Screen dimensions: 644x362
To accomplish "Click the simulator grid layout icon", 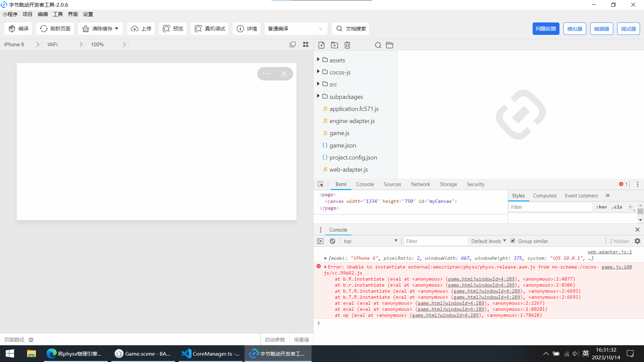I will point(306,44).
